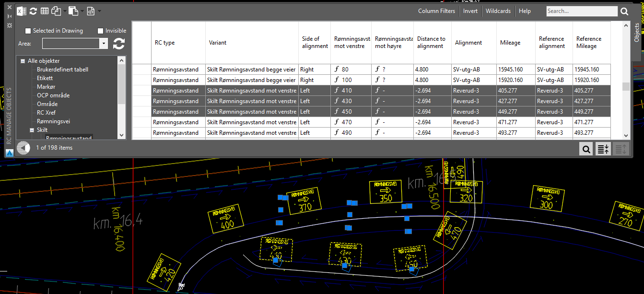Select the Rømningsvei tree item
This screenshot has width=644, height=294.
point(53,121)
